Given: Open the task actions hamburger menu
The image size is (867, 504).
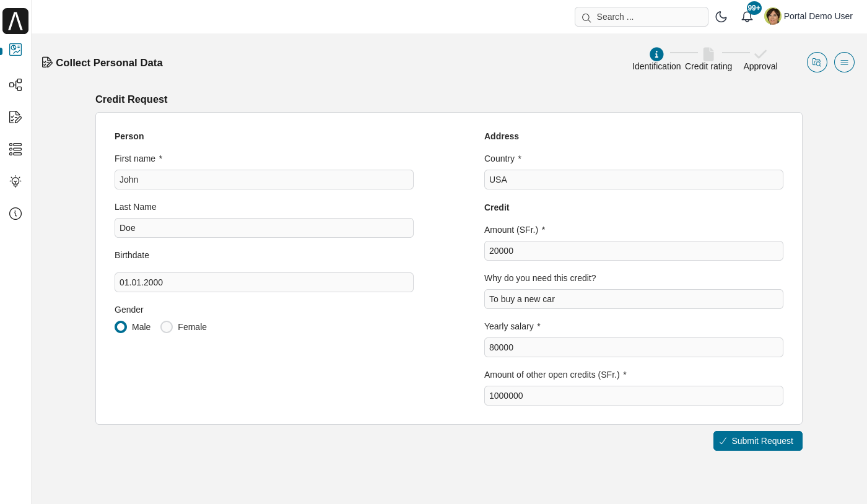Looking at the screenshot, I should click(844, 62).
